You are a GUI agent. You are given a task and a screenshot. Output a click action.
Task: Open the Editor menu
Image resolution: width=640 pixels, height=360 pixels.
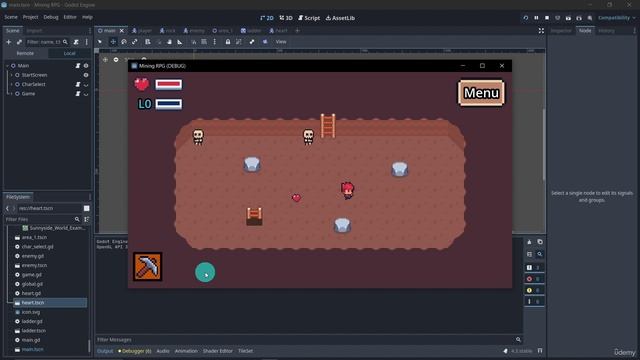pyautogui.click(x=70, y=17)
